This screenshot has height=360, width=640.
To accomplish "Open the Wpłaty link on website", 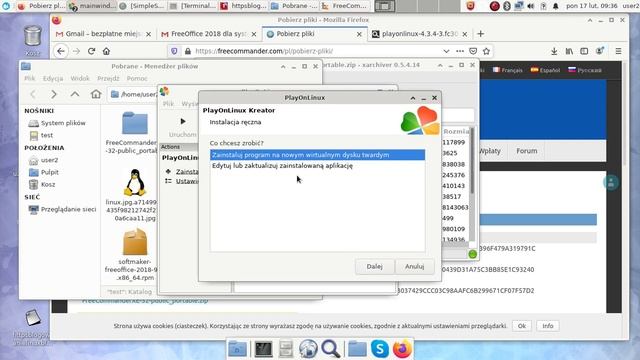I will 490,151.
